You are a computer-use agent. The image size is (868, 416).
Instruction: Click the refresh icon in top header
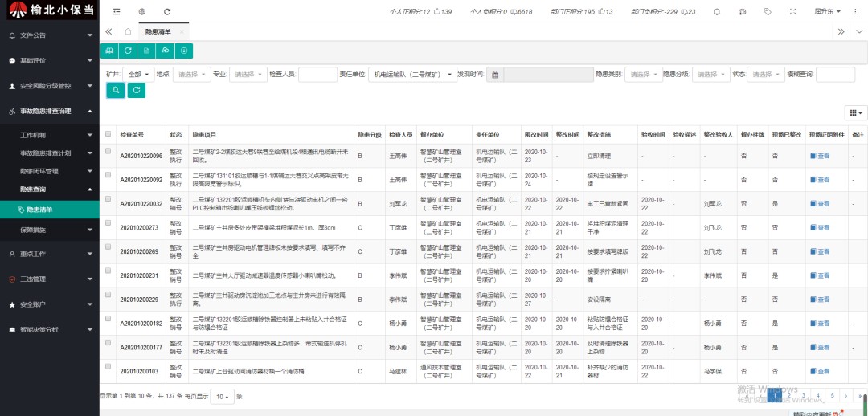(x=167, y=12)
